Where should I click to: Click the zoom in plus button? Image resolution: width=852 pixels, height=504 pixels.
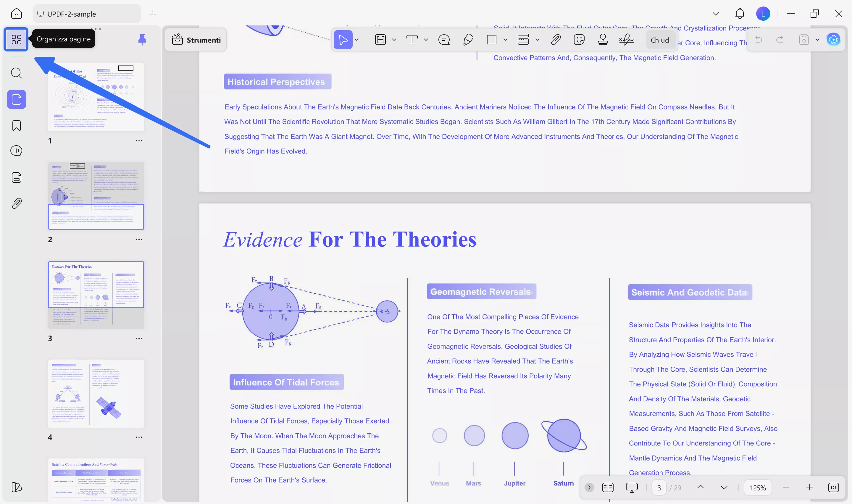point(810,488)
